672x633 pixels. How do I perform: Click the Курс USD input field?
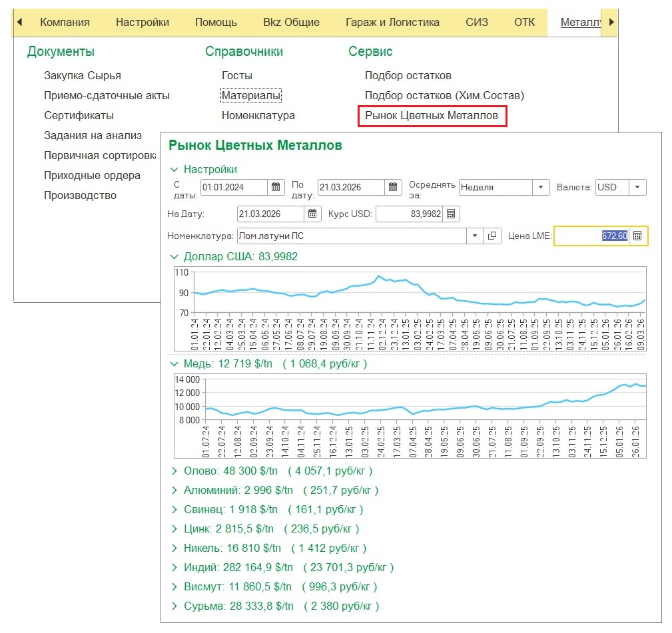pos(409,214)
